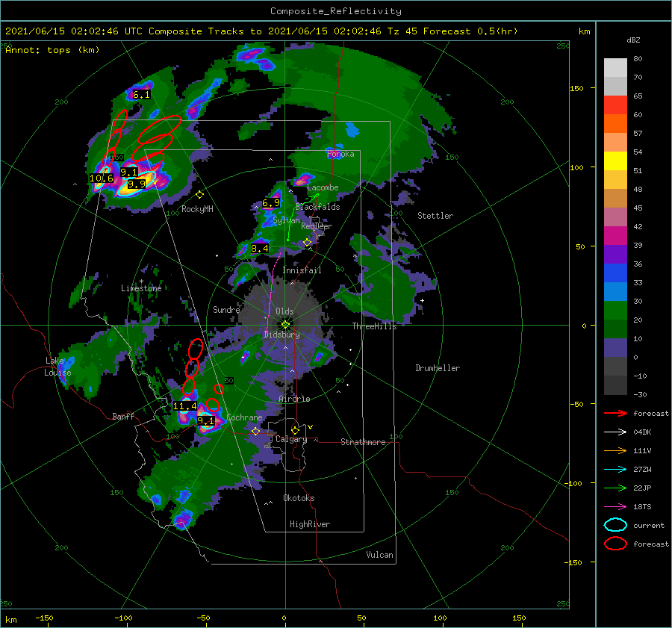The width and height of the screenshot is (672, 628).
Task: Select the light gray 80 dBZ swatch
Action: [615, 67]
